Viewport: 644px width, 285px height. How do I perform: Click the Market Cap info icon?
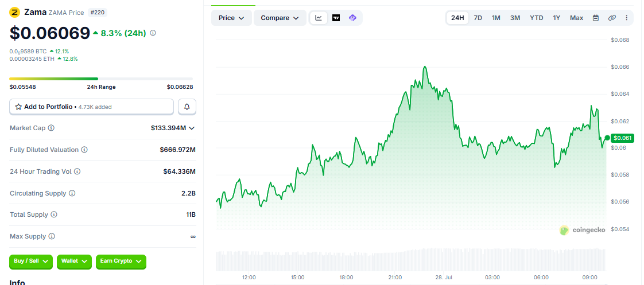[51, 128]
